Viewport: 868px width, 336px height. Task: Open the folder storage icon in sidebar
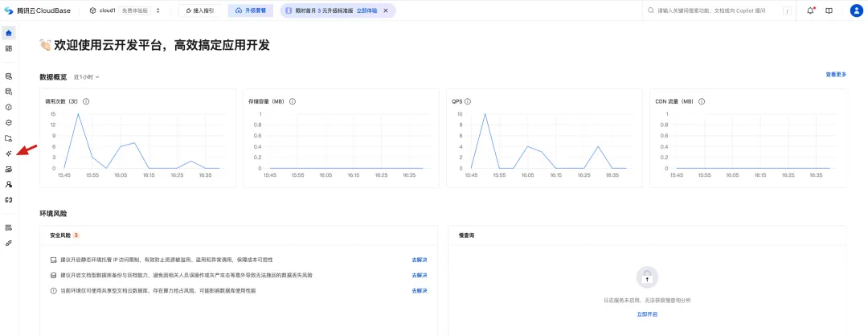8,137
